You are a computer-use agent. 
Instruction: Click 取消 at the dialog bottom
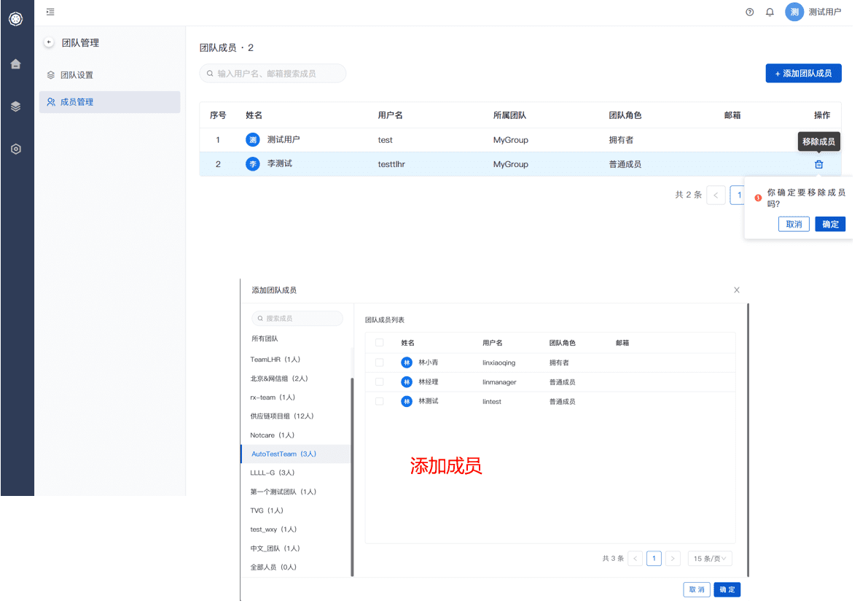pyautogui.click(x=697, y=589)
